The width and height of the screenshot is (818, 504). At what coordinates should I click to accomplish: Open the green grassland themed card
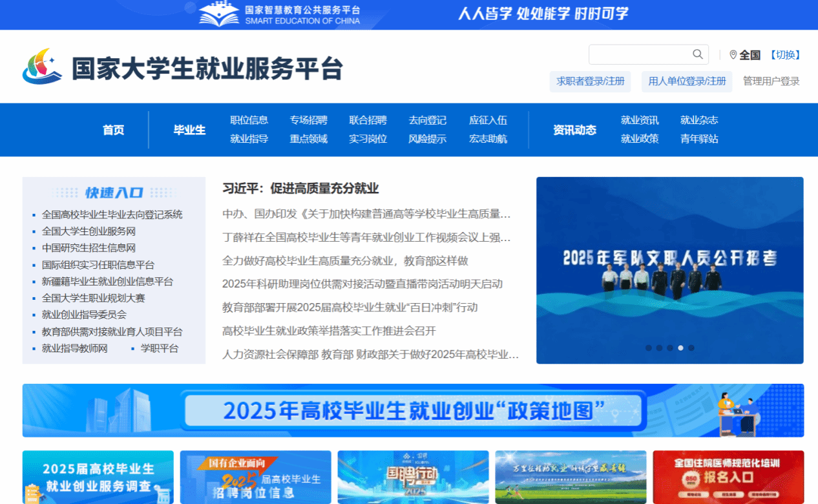click(571, 478)
